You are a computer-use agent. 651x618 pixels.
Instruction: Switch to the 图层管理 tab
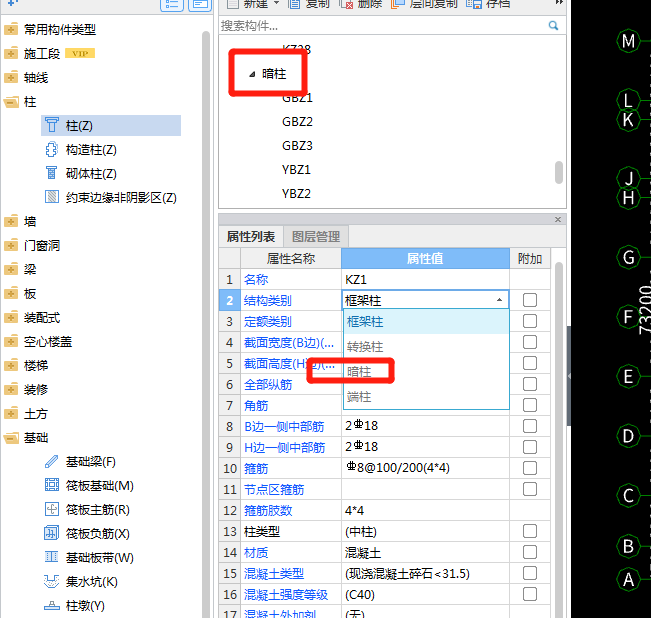(x=316, y=237)
